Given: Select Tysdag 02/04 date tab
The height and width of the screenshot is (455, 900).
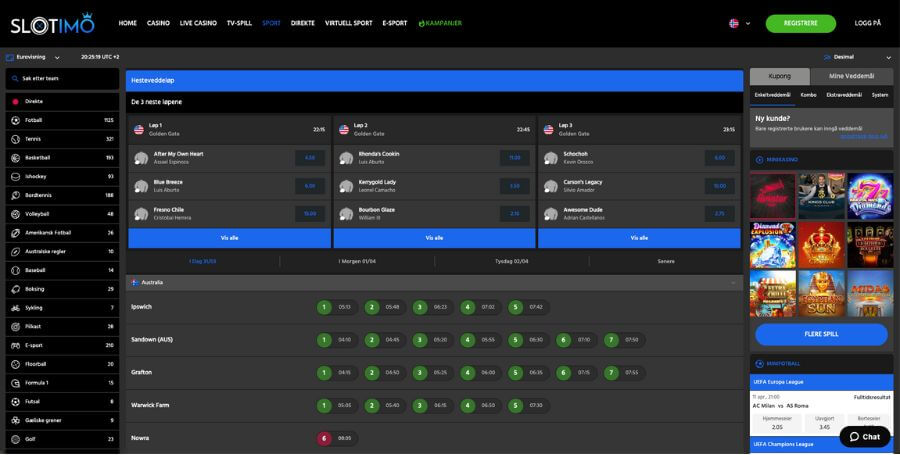Looking at the screenshot, I should point(511,262).
